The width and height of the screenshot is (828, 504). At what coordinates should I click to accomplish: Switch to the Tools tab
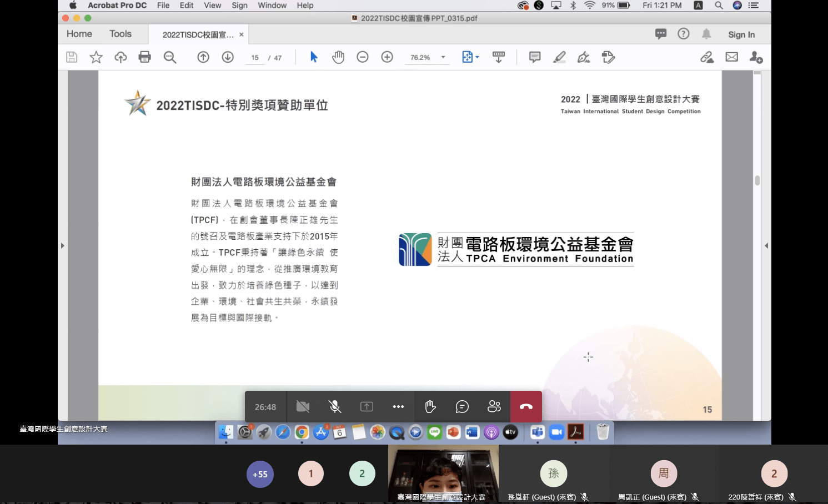(121, 34)
